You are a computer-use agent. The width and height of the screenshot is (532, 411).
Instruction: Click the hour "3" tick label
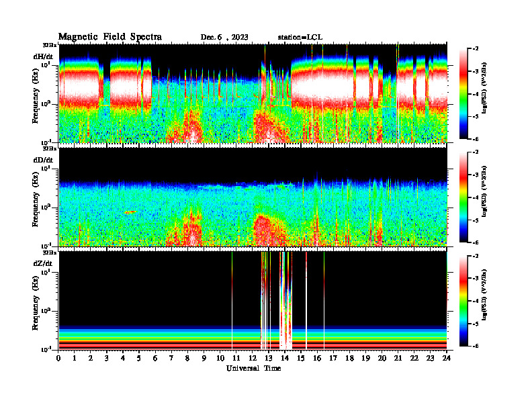pyautogui.click(x=107, y=359)
